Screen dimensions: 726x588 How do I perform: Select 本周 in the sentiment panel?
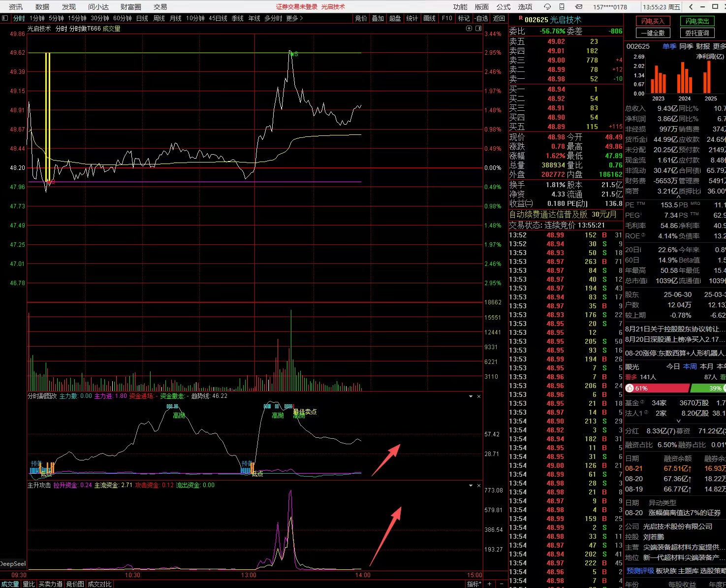click(x=690, y=367)
